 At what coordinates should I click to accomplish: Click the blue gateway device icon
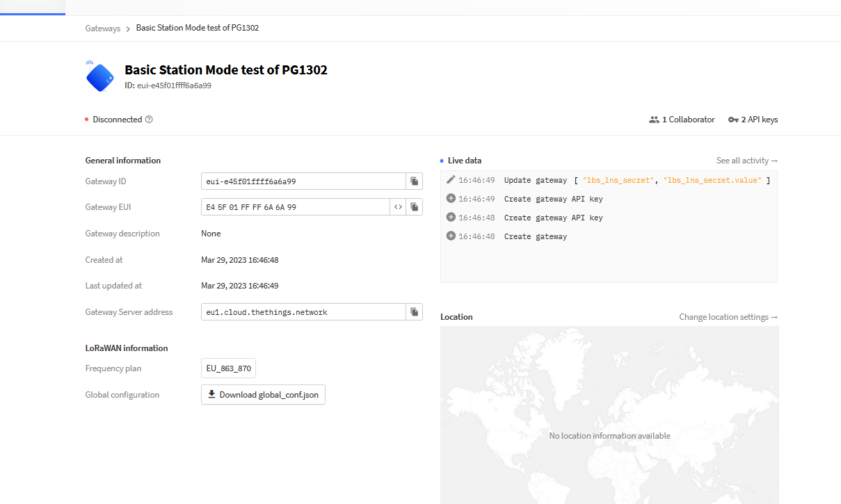point(100,76)
